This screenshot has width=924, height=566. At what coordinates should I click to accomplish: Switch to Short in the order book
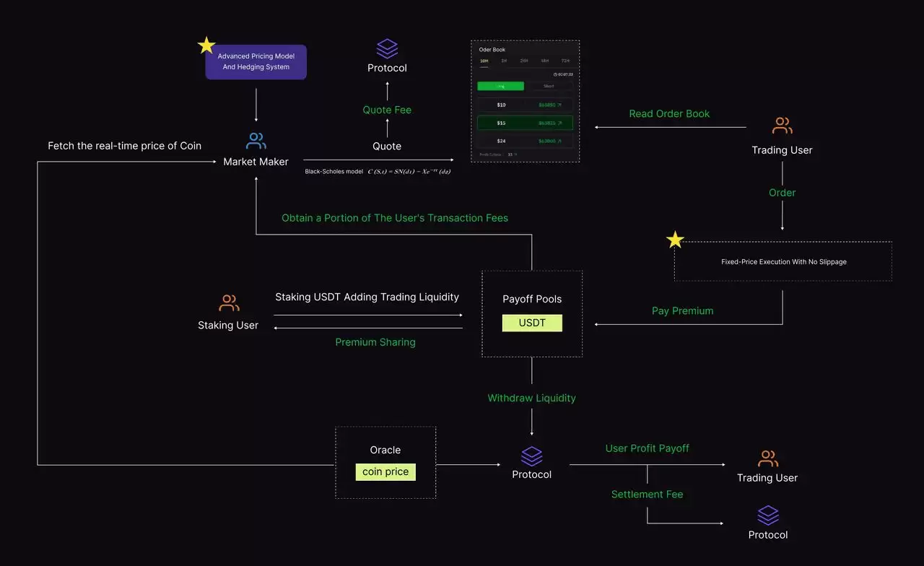(x=549, y=86)
